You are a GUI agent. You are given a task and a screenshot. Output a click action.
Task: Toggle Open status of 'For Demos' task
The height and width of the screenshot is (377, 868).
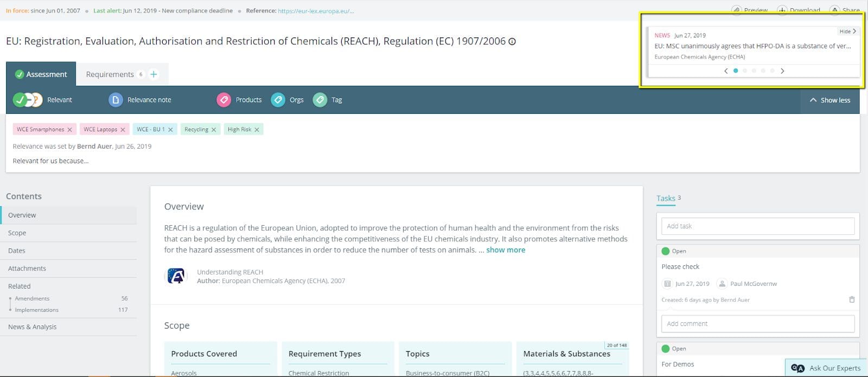666,349
